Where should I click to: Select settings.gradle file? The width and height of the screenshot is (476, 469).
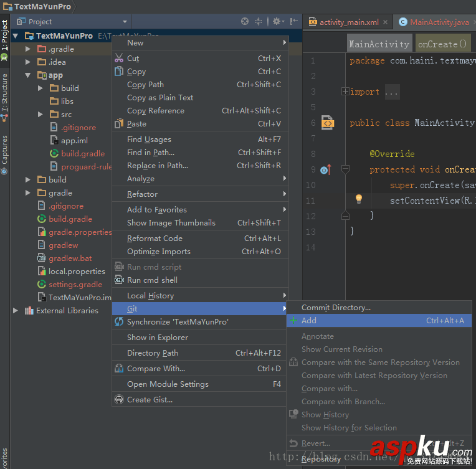75,284
